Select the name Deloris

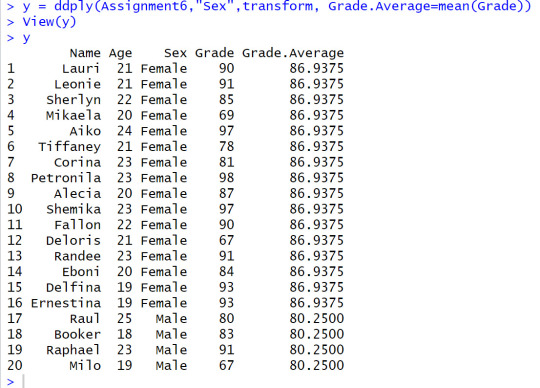point(73,240)
